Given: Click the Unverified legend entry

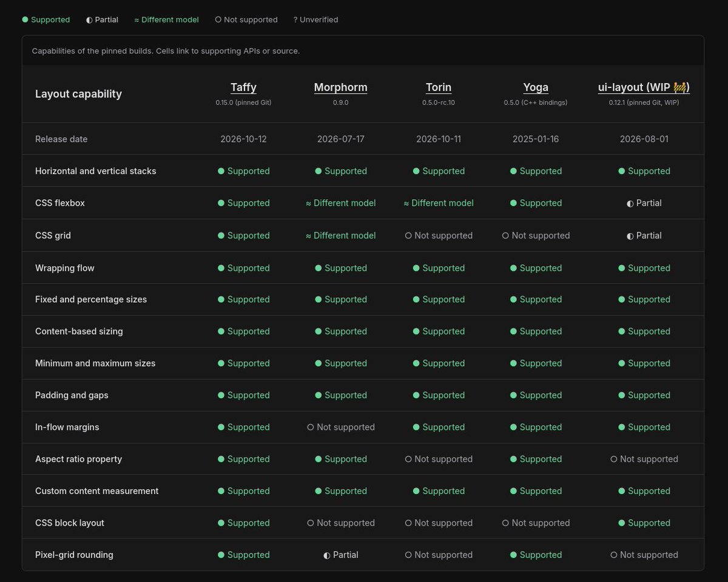Looking at the screenshot, I should [x=315, y=19].
